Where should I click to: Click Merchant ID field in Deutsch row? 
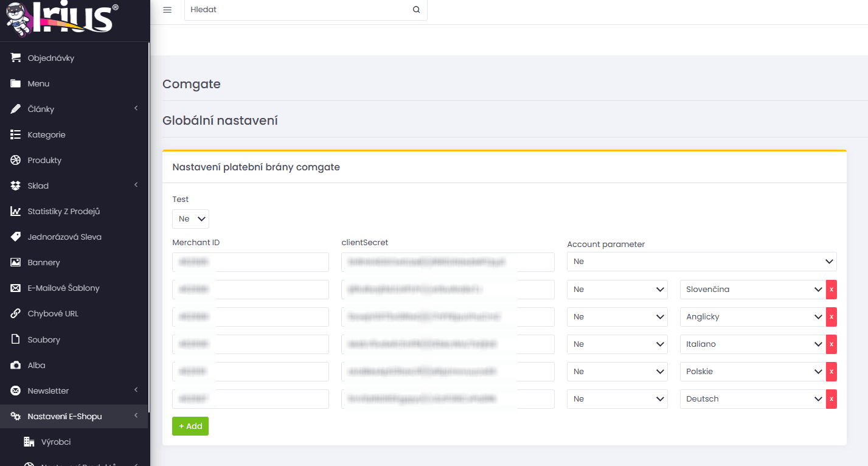[251, 399]
